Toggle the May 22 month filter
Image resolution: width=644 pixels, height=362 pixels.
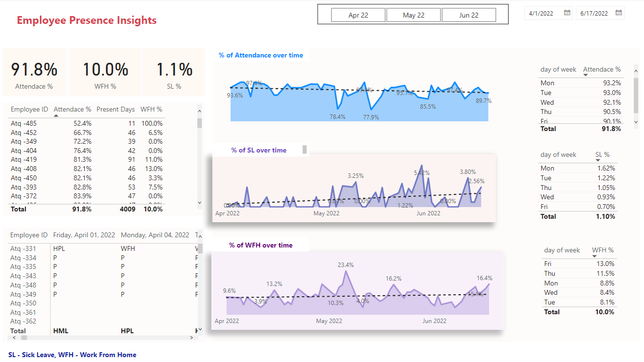[x=413, y=15]
